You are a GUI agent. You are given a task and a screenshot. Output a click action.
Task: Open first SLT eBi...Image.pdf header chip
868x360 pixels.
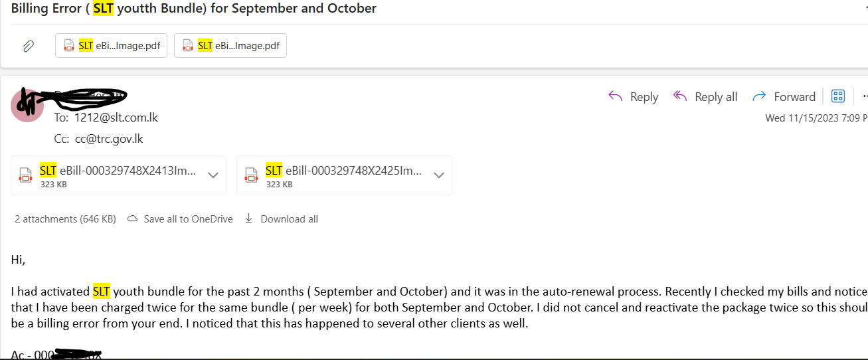pos(111,46)
